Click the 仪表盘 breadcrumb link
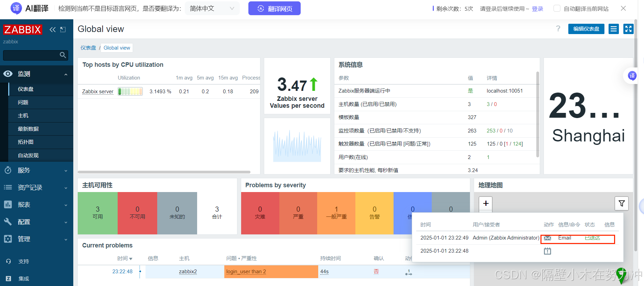The height and width of the screenshot is (286, 644). (88, 48)
